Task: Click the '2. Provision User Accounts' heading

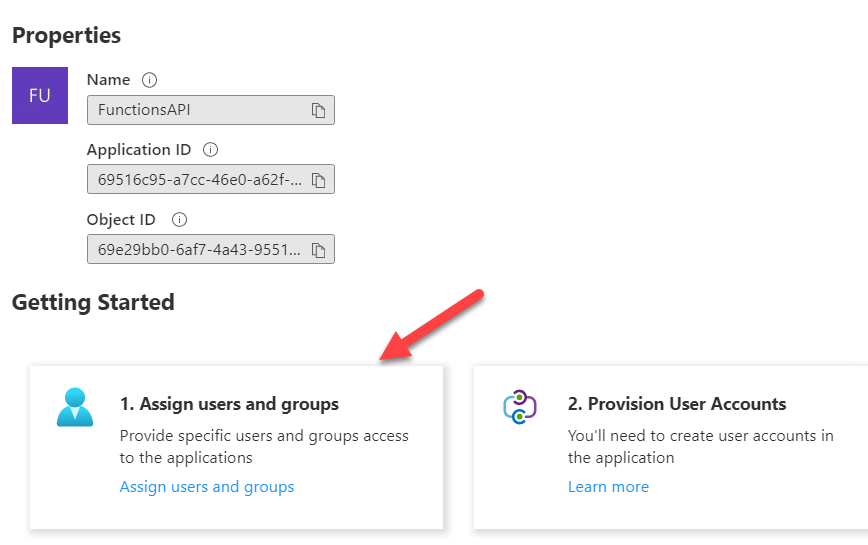Action: tap(676, 404)
